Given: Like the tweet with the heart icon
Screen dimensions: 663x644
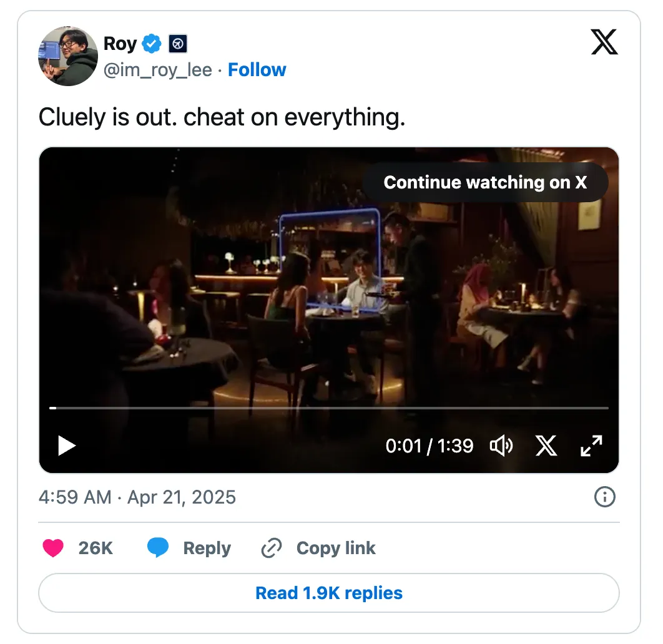Looking at the screenshot, I should click(x=53, y=548).
